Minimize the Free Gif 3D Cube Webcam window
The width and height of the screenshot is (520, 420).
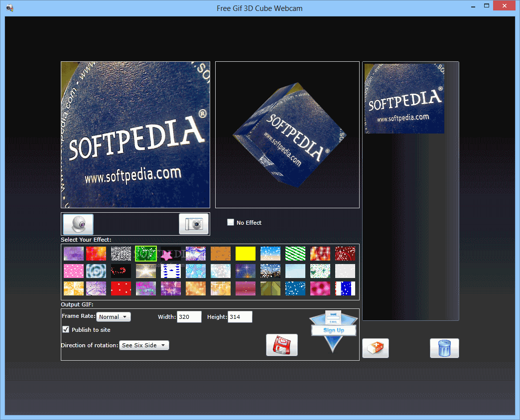pyautogui.click(x=473, y=6)
